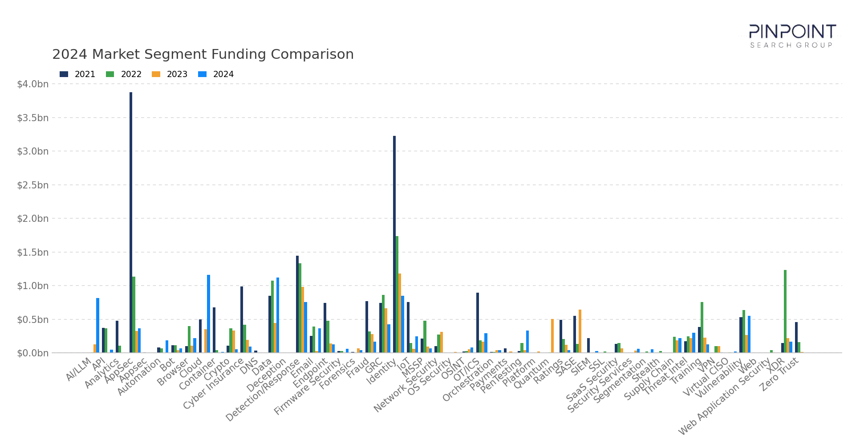This screenshot has height=441, width=868.
Task: Click the Forensics x-axis label
Action: click(x=337, y=373)
